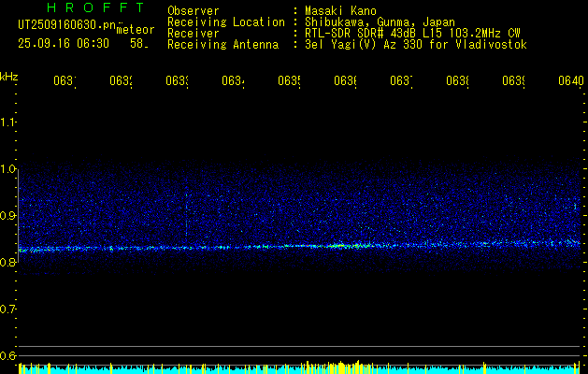The height and width of the screenshot is (374, 588).
Task: Click the 0635 time axis label
Action: tap(289, 80)
